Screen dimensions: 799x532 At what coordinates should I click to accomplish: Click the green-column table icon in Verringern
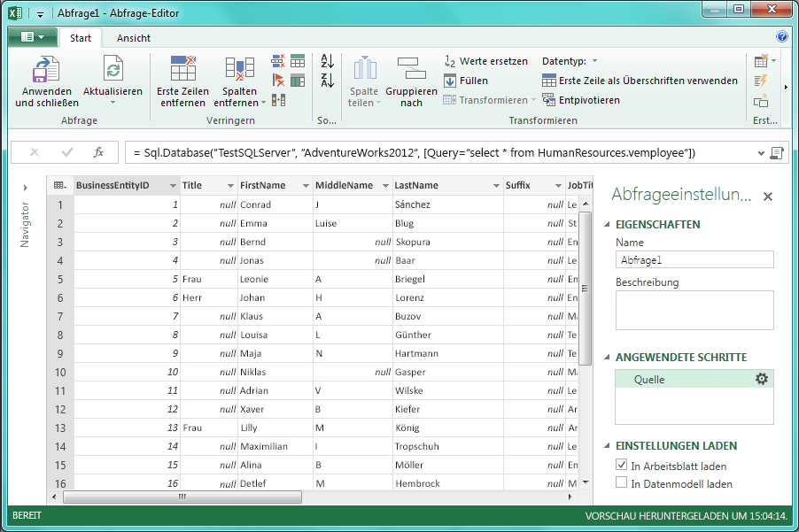[298, 81]
